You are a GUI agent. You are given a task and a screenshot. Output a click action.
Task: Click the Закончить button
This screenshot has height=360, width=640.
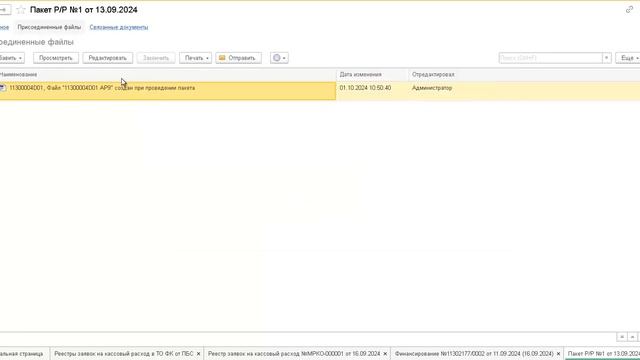point(156,58)
